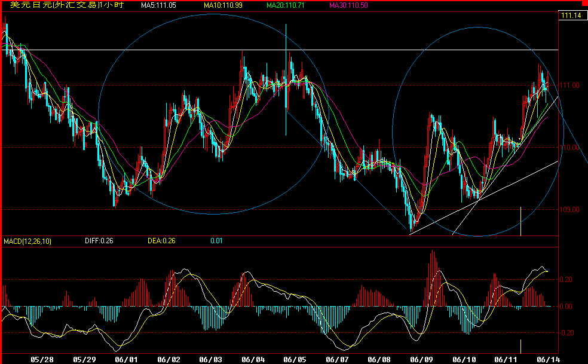Screen dimensions: 588x364
Task: Jump to the 05/28 date marker
Action: (41, 359)
